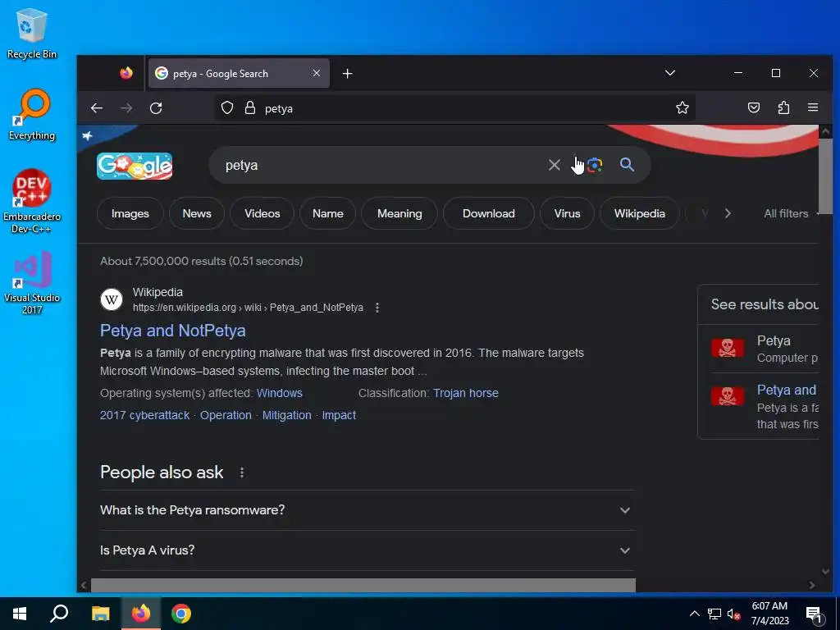Select the Meaning filter chip
The height and width of the screenshot is (630, 840).
tap(399, 213)
